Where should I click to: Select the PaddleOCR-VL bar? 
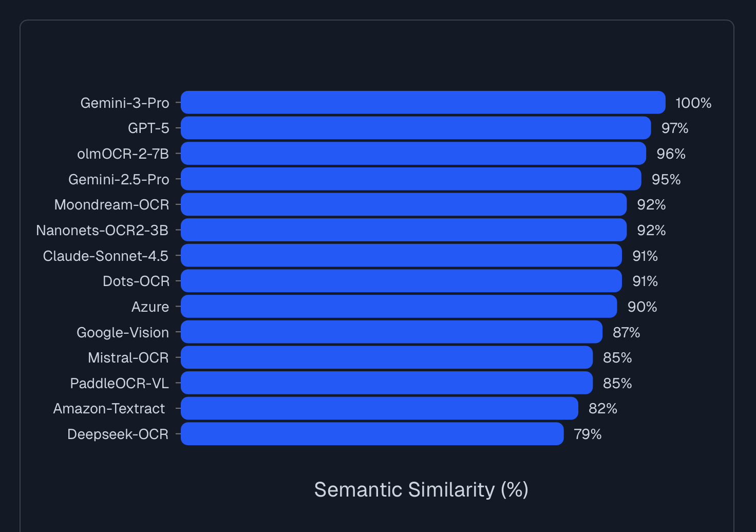(386, 383)
